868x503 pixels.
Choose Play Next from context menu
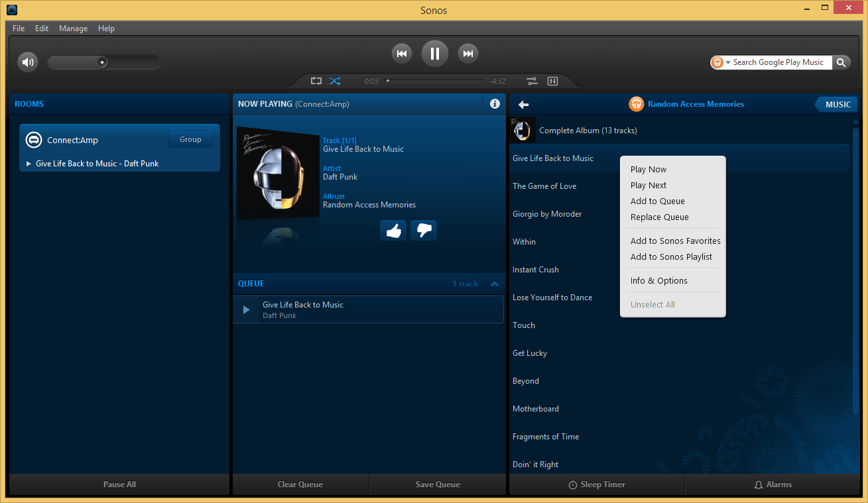pos(649,186)
